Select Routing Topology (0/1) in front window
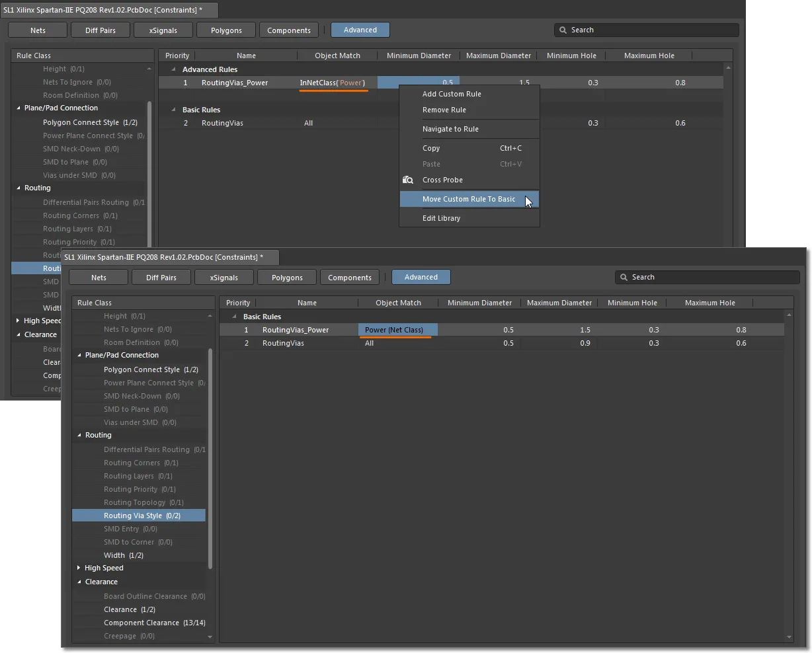Screen dimensions: 812x653 tap(143, 502)
